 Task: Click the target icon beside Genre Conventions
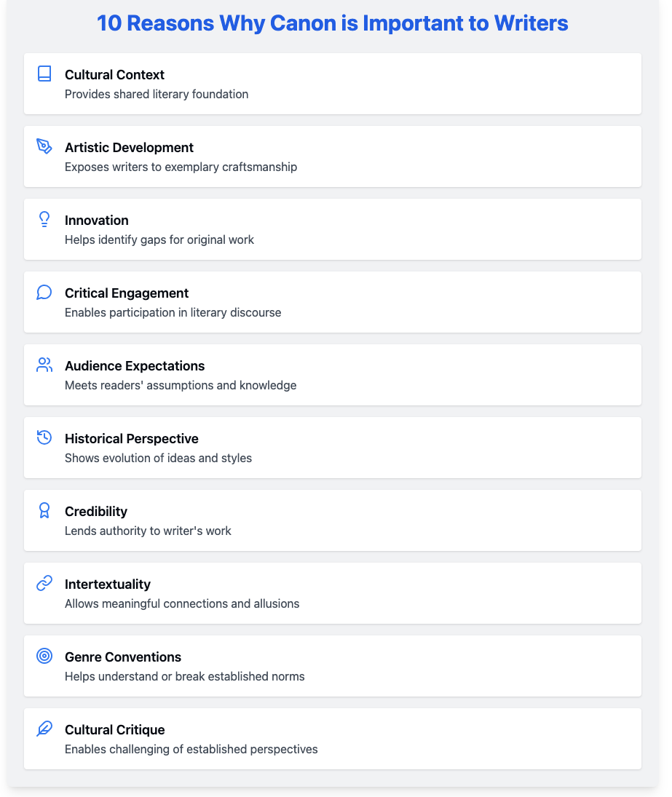pos(44,656)
